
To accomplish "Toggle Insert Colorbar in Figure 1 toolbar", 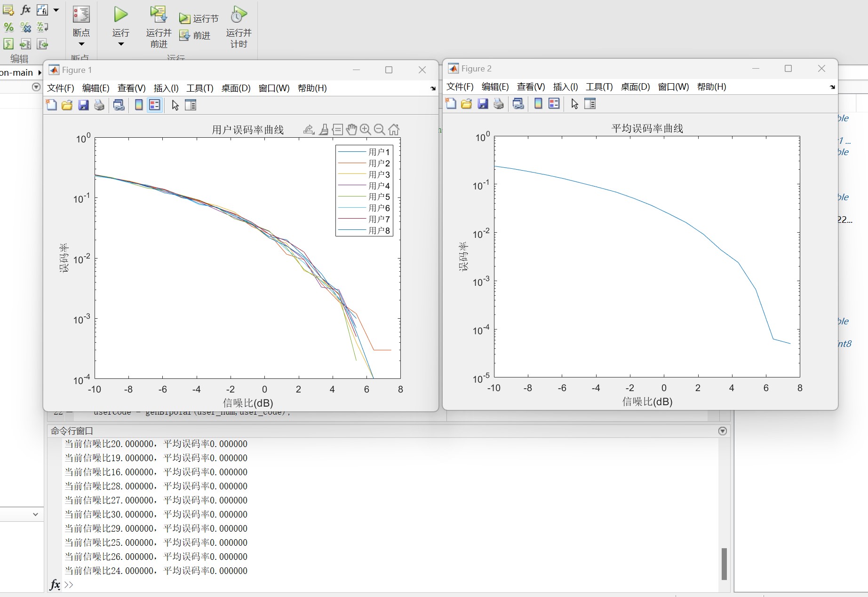I will click(139, 105).
